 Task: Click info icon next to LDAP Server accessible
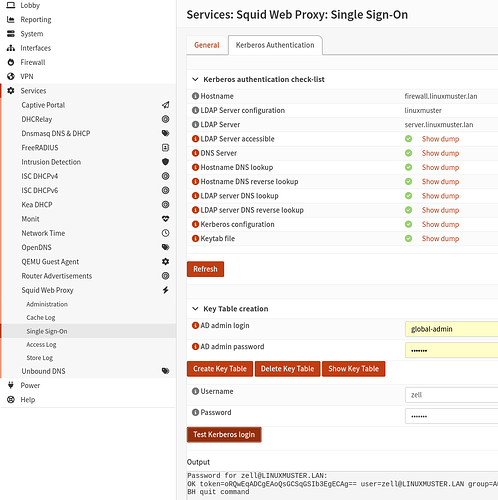195,139
